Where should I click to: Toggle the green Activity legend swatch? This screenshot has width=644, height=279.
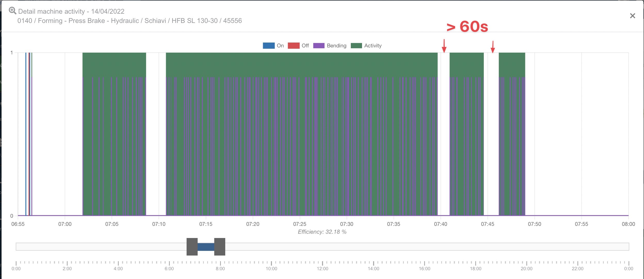(x=356, y=46)
